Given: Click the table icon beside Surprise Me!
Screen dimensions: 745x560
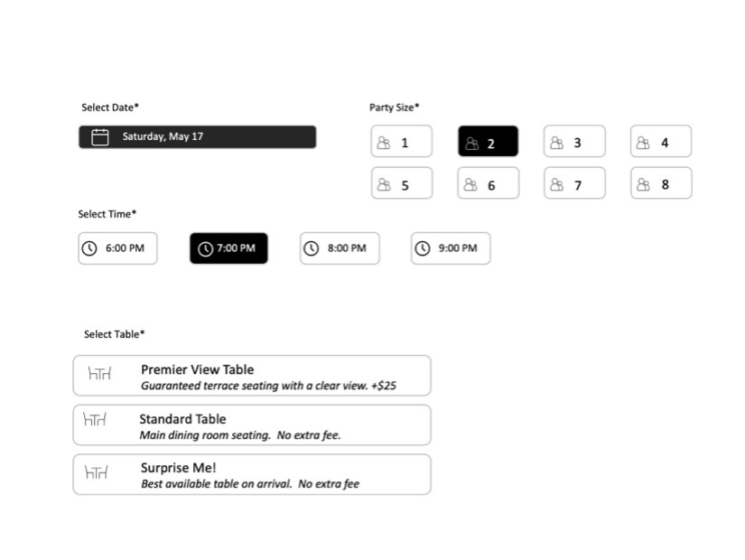Looking at the screenshot, I should click(96, 471).
